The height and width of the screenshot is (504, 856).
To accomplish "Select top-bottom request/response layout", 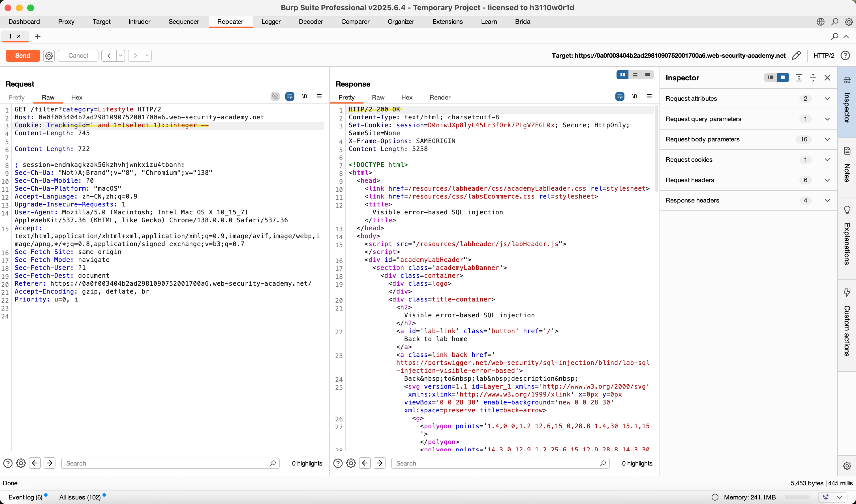I will (635, 75).
